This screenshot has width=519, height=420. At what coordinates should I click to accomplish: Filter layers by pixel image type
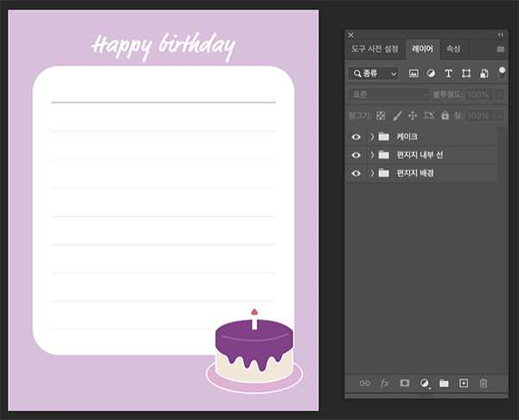click(413, 73)
